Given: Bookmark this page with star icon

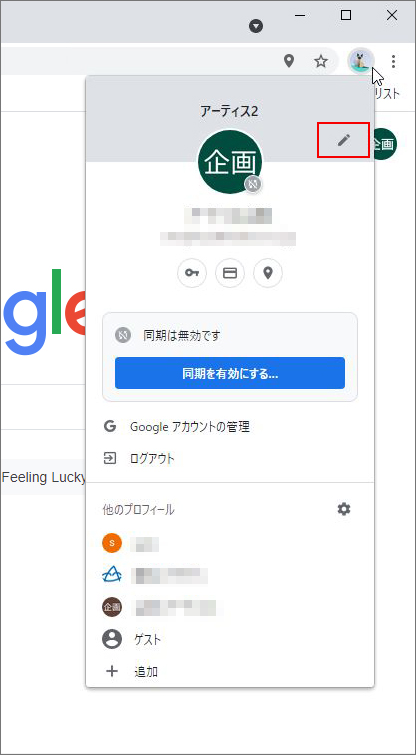Looking at the screenshot, I should point(321,61).
